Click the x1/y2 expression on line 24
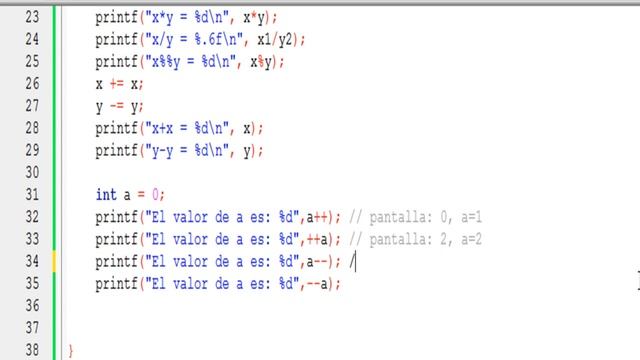 point(275,40)
